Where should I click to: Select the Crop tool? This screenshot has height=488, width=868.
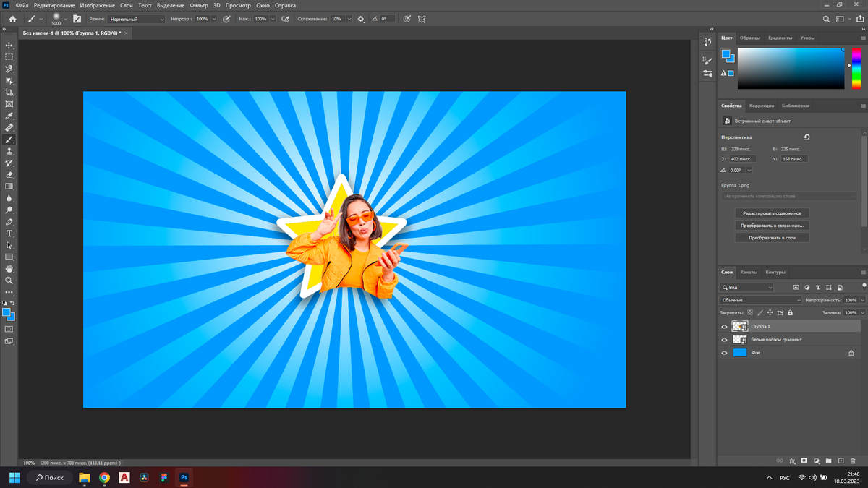[x=9, y=93]
